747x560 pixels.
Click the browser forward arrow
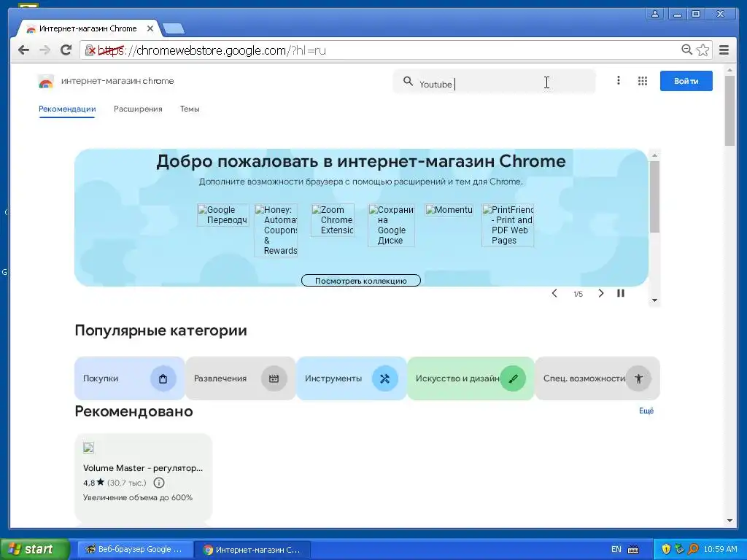(x=44, y=50)
